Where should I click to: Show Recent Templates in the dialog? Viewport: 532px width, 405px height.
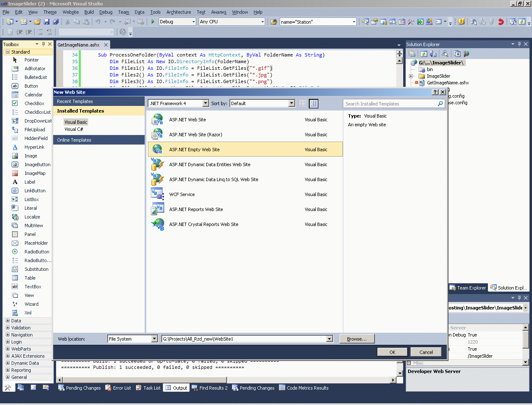click(x=99, y=101)
